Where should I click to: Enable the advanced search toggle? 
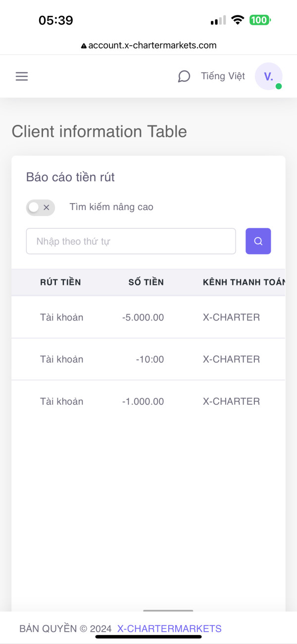pyautogui.click(x=40, y=208)
